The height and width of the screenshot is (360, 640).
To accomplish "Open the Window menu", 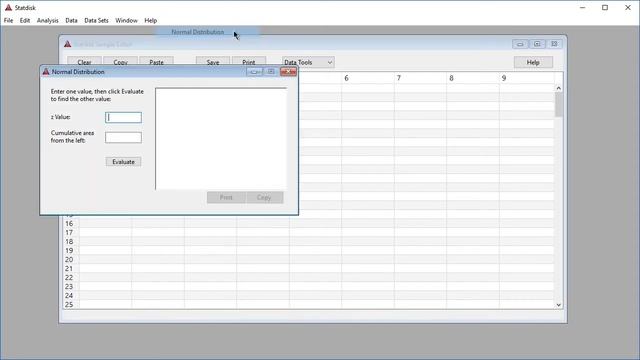I will pyautogui.click(x=126, y=20).
